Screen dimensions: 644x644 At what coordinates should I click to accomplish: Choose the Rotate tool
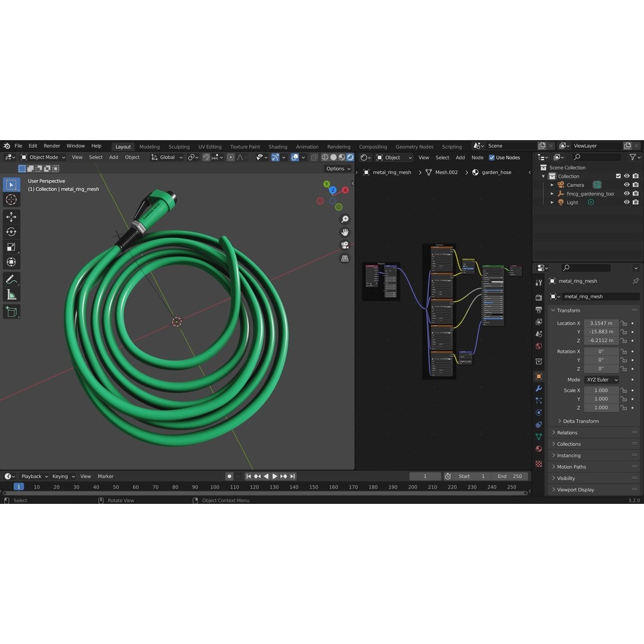click(11, 232)
